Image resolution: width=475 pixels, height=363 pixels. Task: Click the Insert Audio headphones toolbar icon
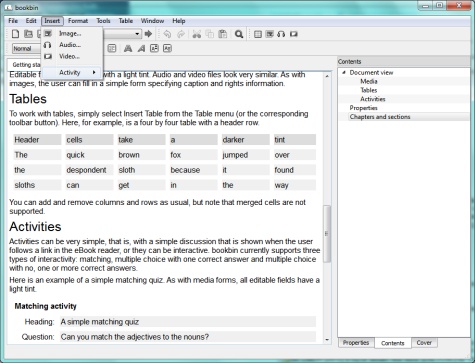pyautogui.click(x=281, y=34)
